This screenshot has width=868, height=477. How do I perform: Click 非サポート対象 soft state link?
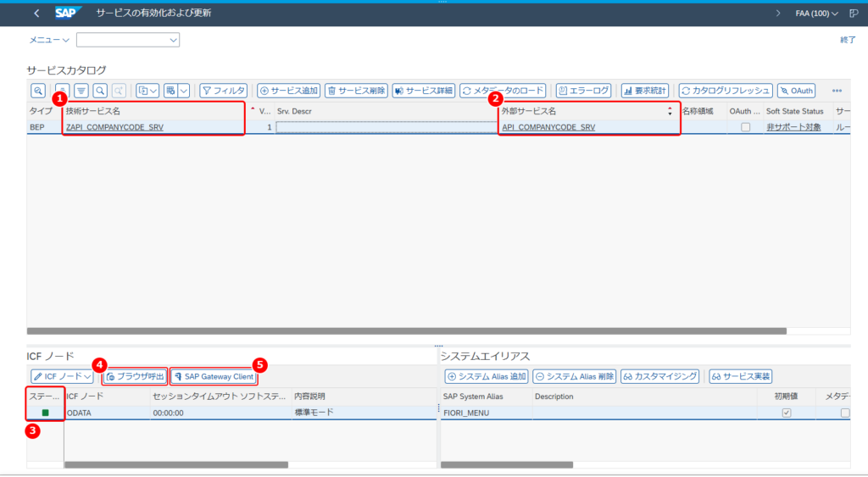[793, 127]
